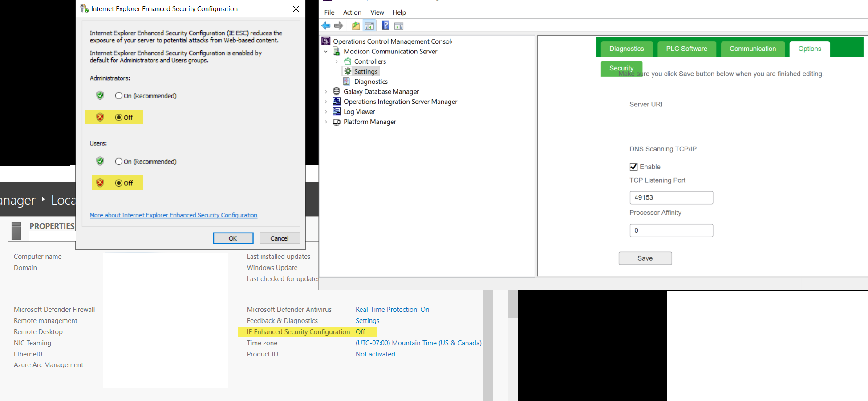This screenshot has height=401, width=868.
Task: Select On (Recommended) for Users
Action: [118, 161]
